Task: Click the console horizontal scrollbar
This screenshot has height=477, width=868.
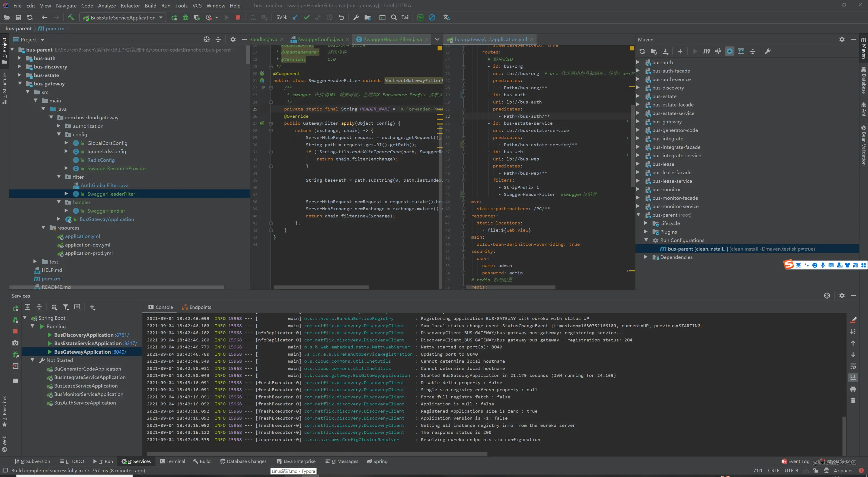Action: click(x=317, y=454)
